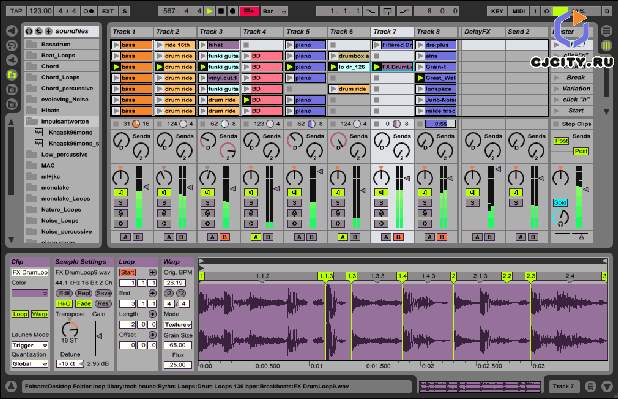The image size is (618, 399).
Task: Open the Nature_Loops folder in browser
Action: (x=62, y=210)
